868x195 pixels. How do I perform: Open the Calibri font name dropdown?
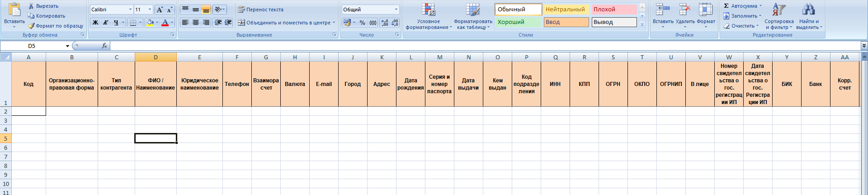[130, 10]
